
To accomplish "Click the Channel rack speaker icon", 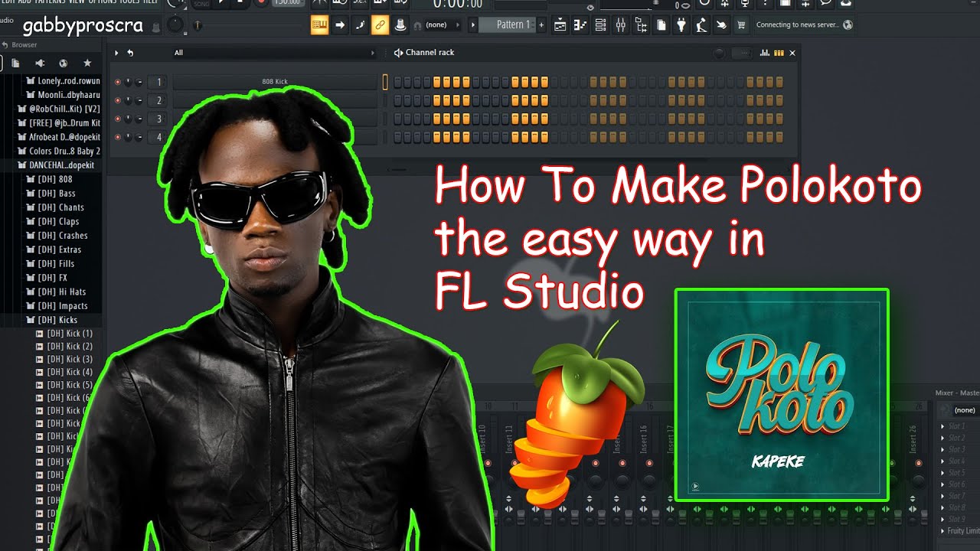I will pyautogui.click(x=398, y=53).
